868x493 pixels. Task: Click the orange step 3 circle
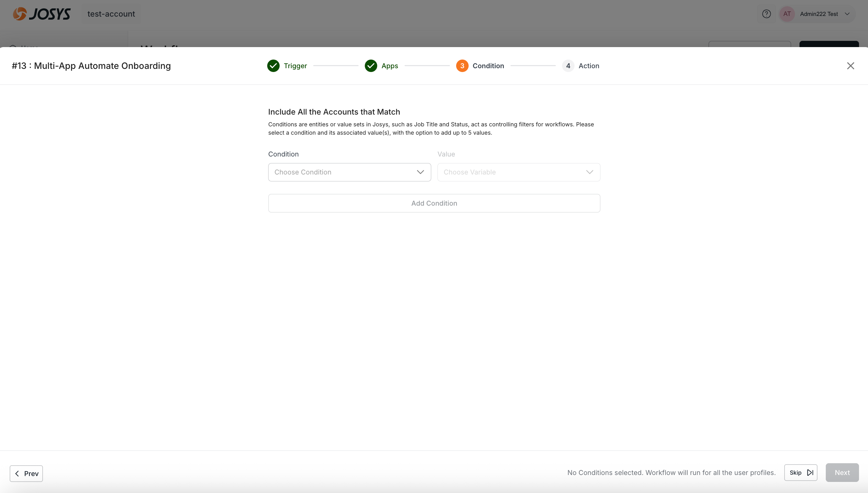click(x=462, y=66)
